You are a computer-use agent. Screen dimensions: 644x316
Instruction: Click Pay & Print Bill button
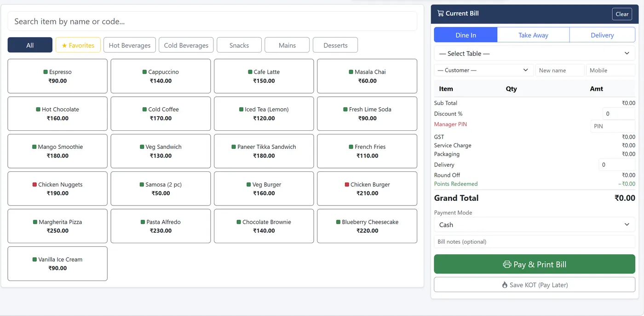[x=535, y=264]
